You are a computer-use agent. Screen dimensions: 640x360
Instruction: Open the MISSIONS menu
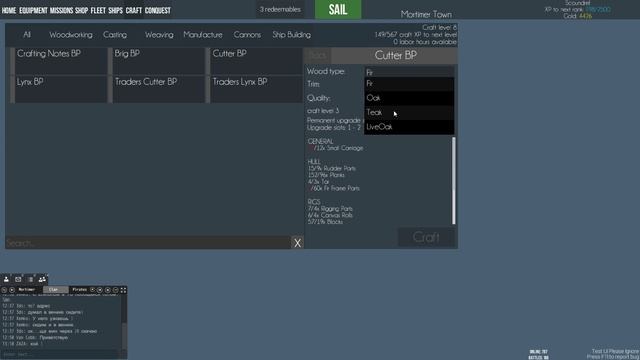[61, 10]
